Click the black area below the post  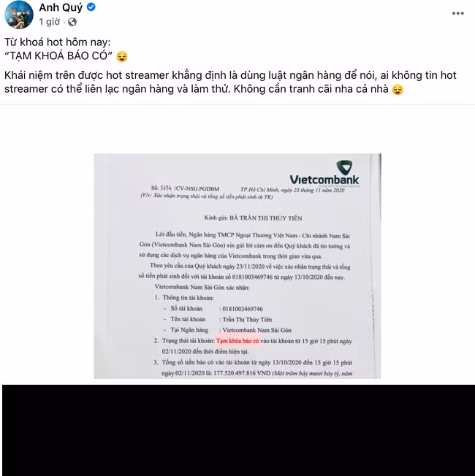(x=238, y=430)
